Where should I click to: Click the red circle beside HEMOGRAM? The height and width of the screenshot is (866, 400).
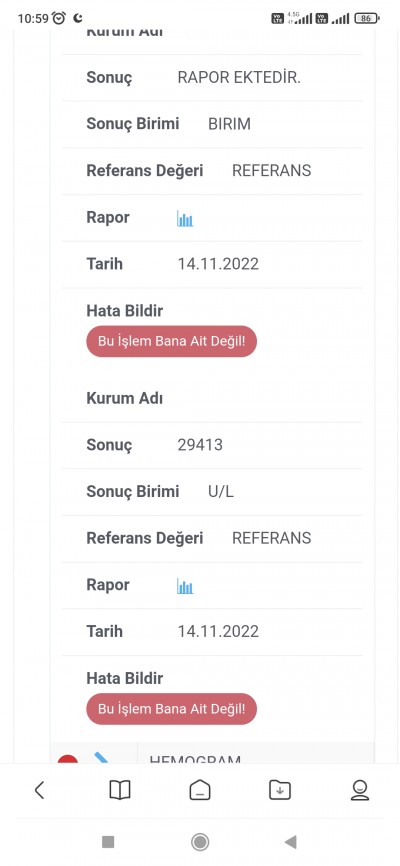[68, 759]
